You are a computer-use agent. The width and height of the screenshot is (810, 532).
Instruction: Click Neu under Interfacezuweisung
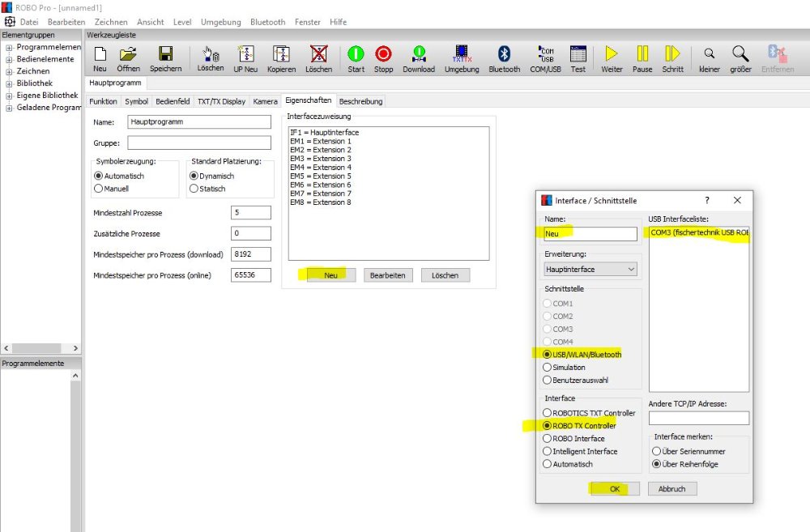pyautogui.click(x=330, y=275)
